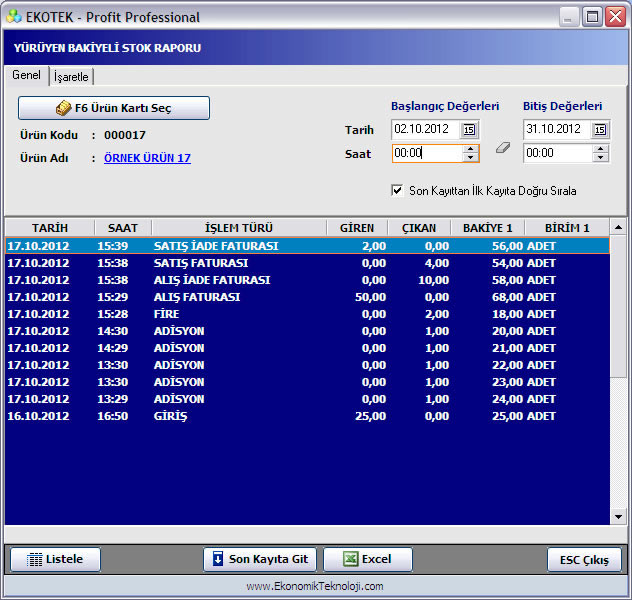Click SAAT column header
Screen dimensions: 632x600
pyautogui.click(x=123, y=228)
